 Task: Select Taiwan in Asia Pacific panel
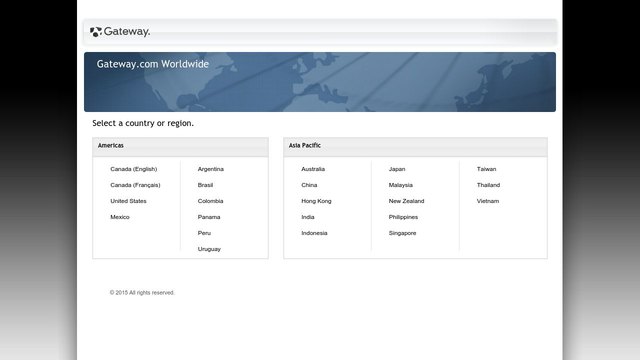[x=487, y=169]
